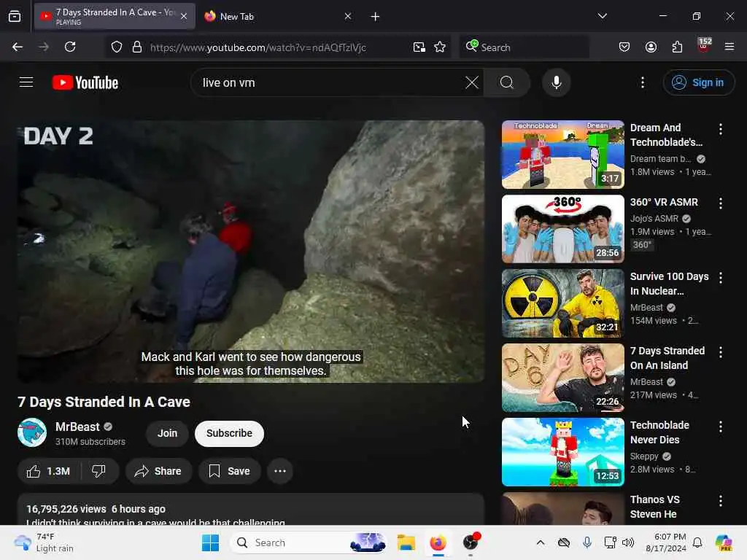
Task: View site security padlock info
Action: (137, 47)
